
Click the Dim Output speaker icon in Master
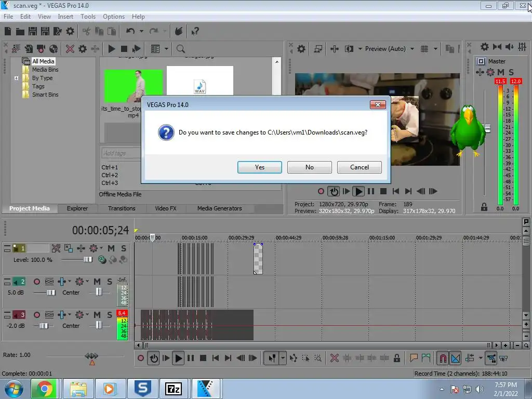coord(509,47)
